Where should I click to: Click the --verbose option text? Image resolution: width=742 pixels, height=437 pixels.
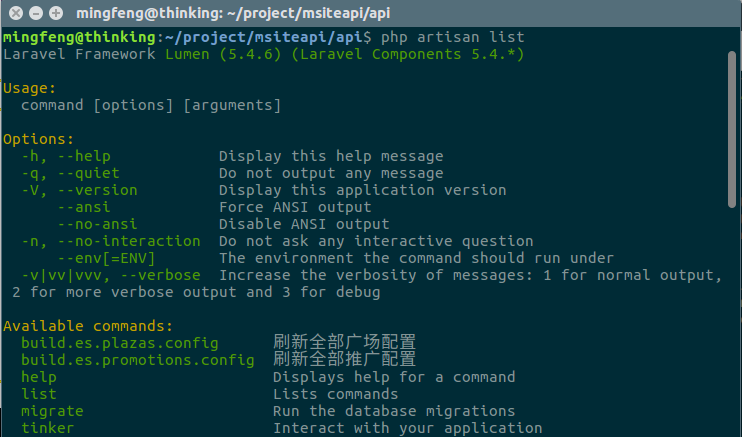point(160,276)
